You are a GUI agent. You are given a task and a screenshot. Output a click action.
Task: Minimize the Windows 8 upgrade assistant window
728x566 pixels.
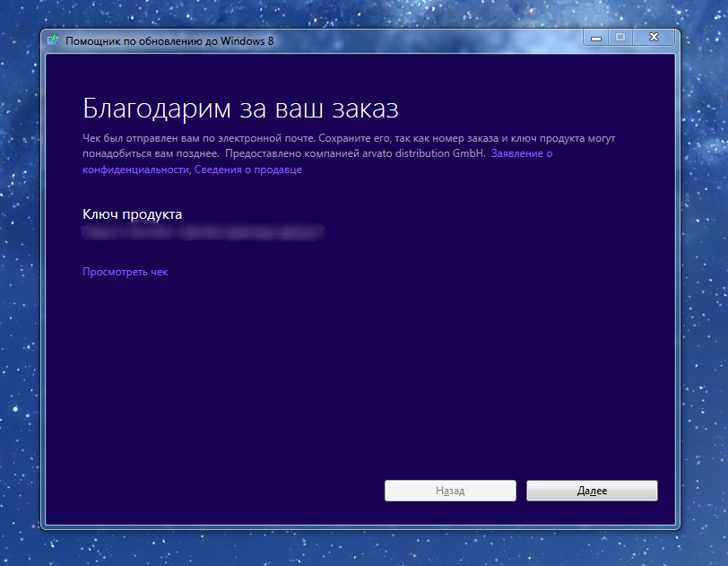(596, 37)
